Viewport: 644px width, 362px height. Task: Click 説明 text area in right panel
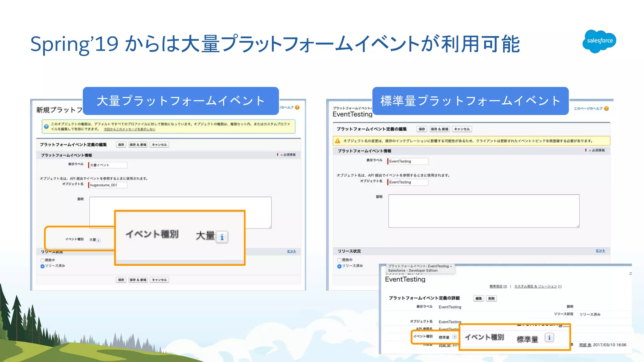(x=484, y=211)
